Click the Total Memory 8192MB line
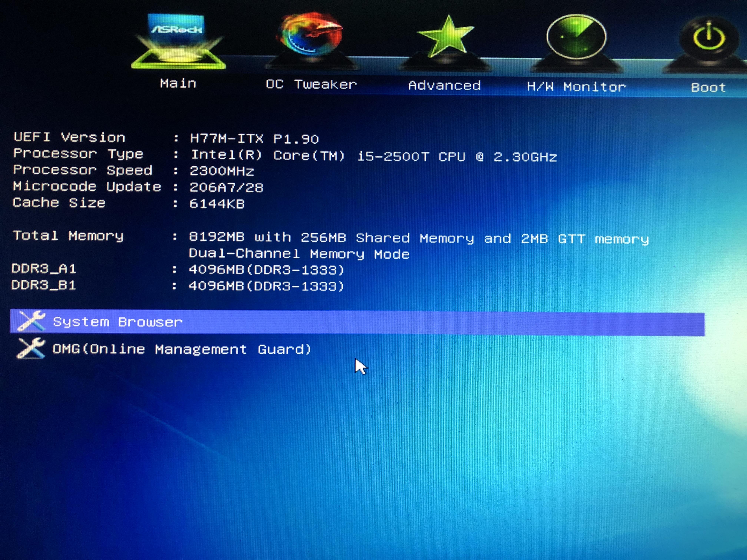 tap(418, 238)
